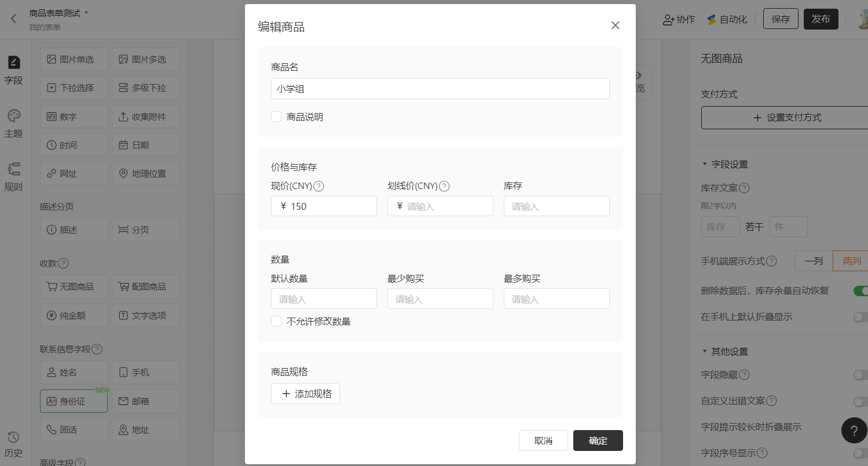The image size is (868, 466).
Task: Add a 描述 element
Action: click(74, 230)
